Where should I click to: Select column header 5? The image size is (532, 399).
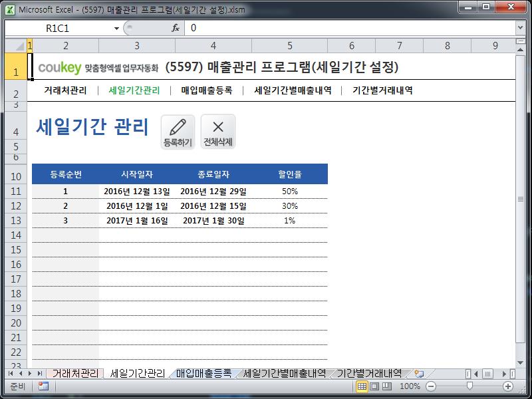pos(290,45)
